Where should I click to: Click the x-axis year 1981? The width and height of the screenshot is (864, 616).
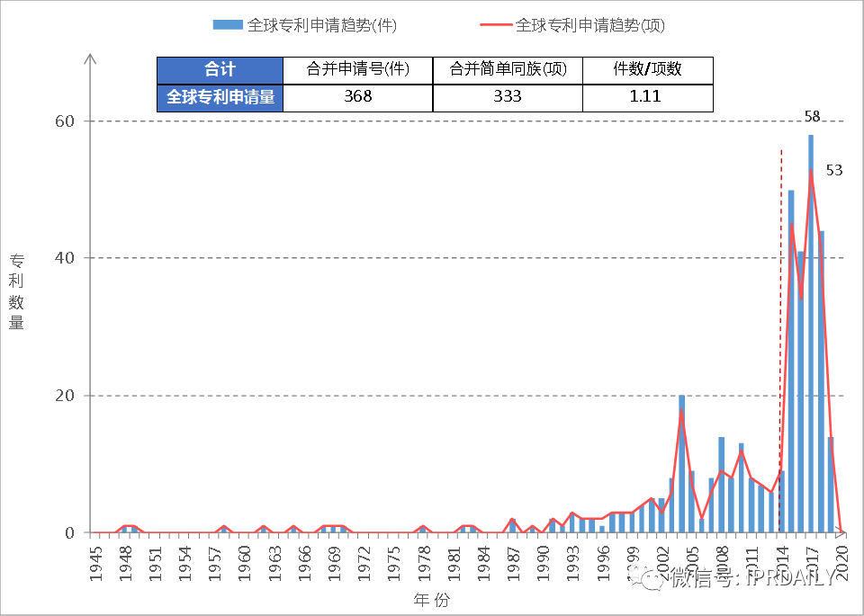tap(454, 563)
